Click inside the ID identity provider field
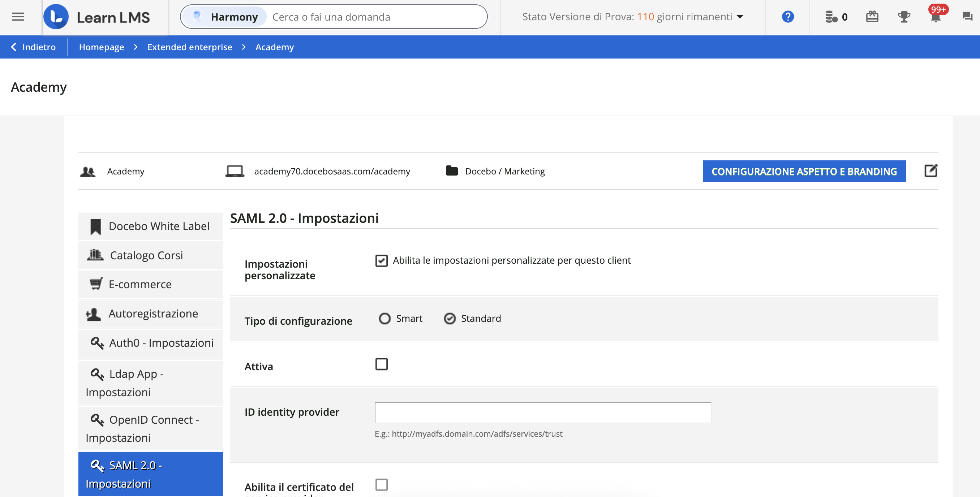Viewport: 980px width, 497px height. point(542,412)
